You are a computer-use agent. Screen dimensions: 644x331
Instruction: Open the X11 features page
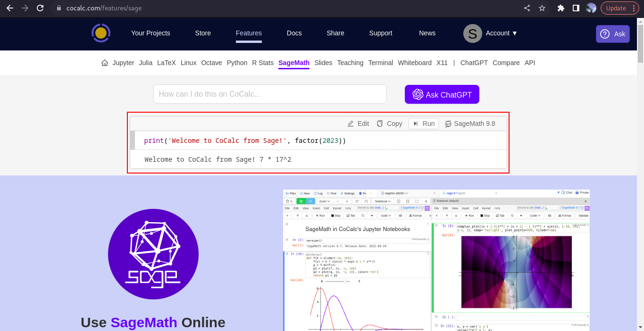click(442, 63)
